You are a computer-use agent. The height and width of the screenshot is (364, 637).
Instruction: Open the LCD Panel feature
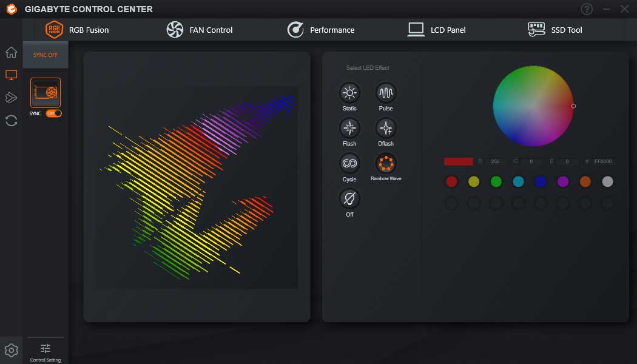(436, 29)
